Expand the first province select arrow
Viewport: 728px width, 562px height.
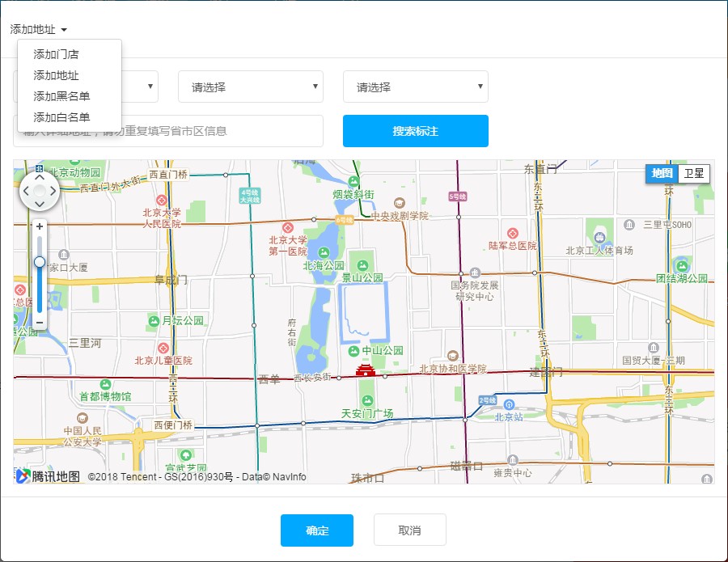point(150,87)
